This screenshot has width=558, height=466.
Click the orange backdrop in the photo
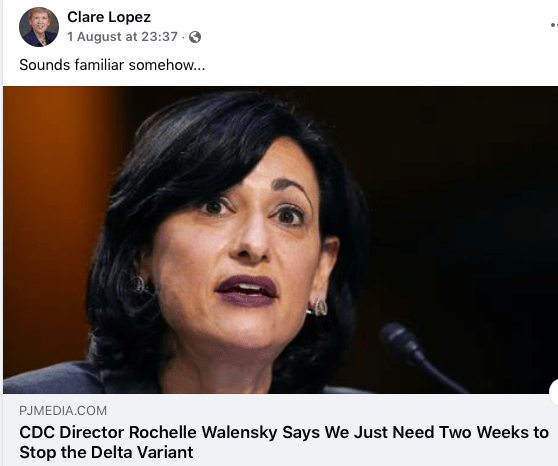(53, 214)
